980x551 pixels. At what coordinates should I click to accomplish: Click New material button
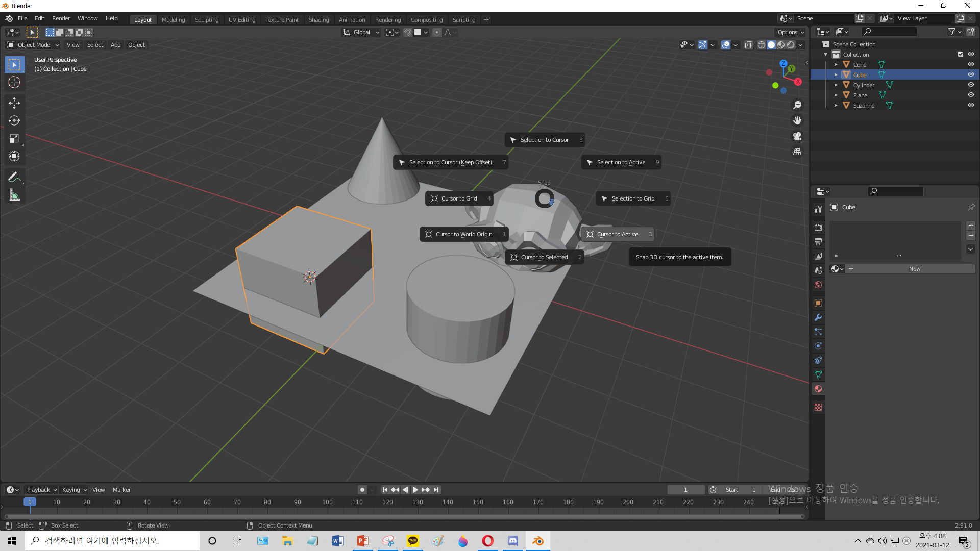coord(914,269)
